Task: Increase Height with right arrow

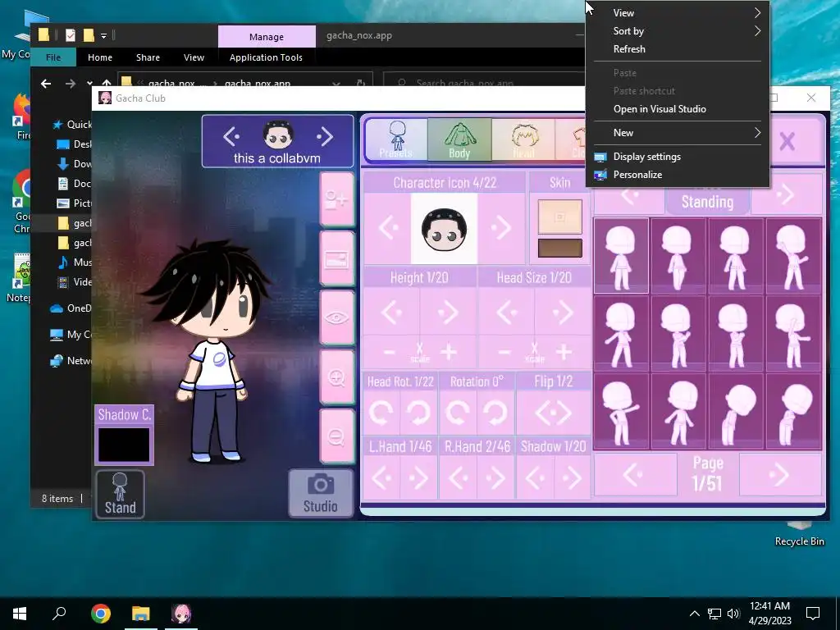Action: click(448, 312)
